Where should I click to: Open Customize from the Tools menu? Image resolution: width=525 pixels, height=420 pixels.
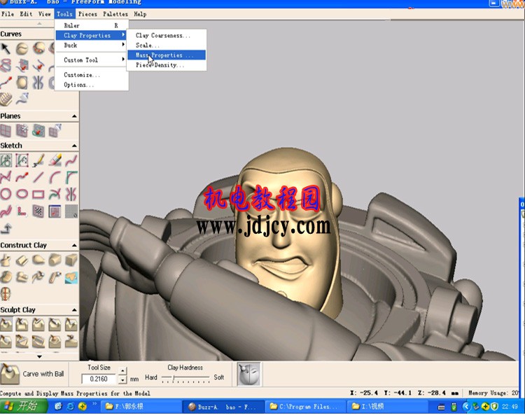92,75
